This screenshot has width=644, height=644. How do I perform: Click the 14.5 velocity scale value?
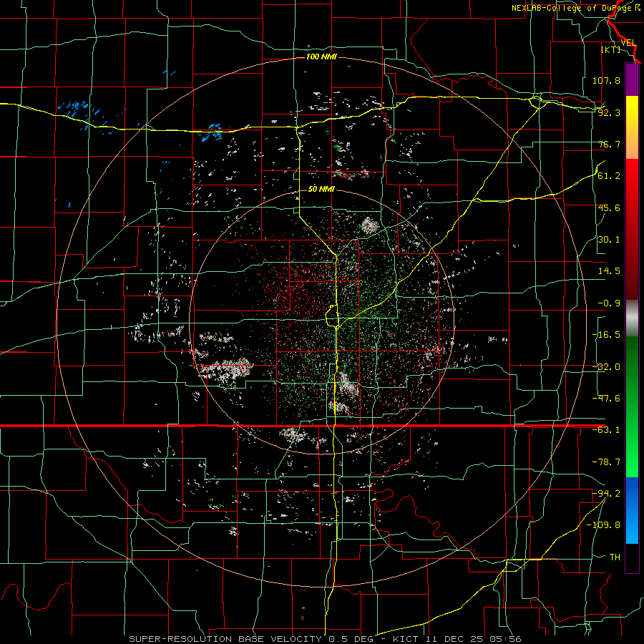(x=609, y=271)
